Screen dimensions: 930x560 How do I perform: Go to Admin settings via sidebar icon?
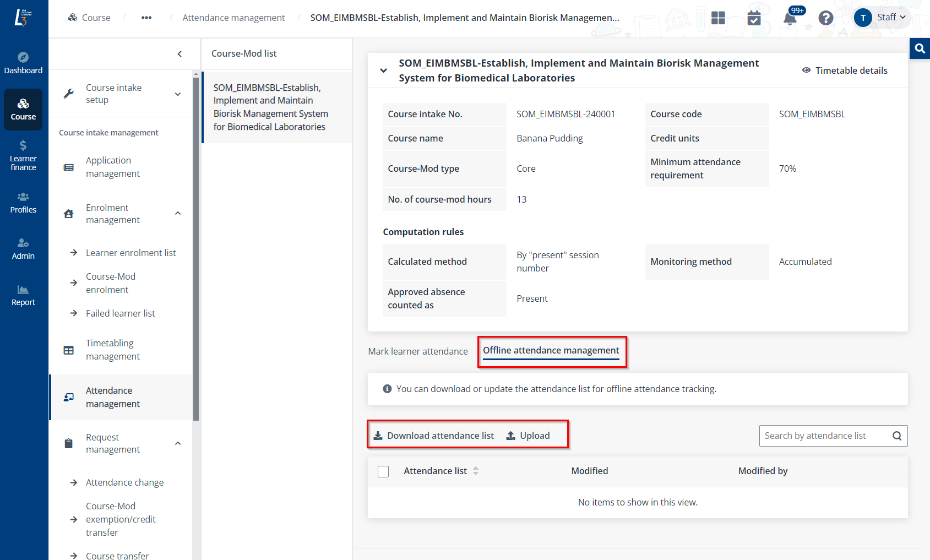click(x=23, y=248)
